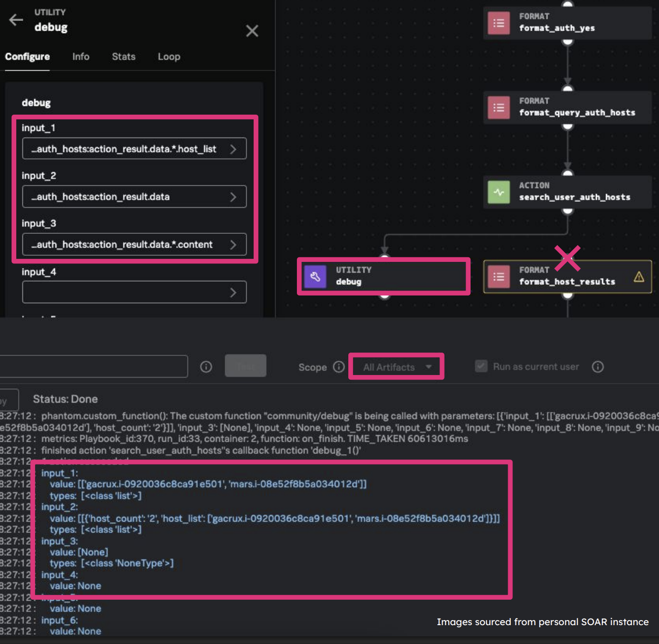The image size is (659, 644).
Task: Open the format_query_auth_hosts list icon
Action: point(499,108)
